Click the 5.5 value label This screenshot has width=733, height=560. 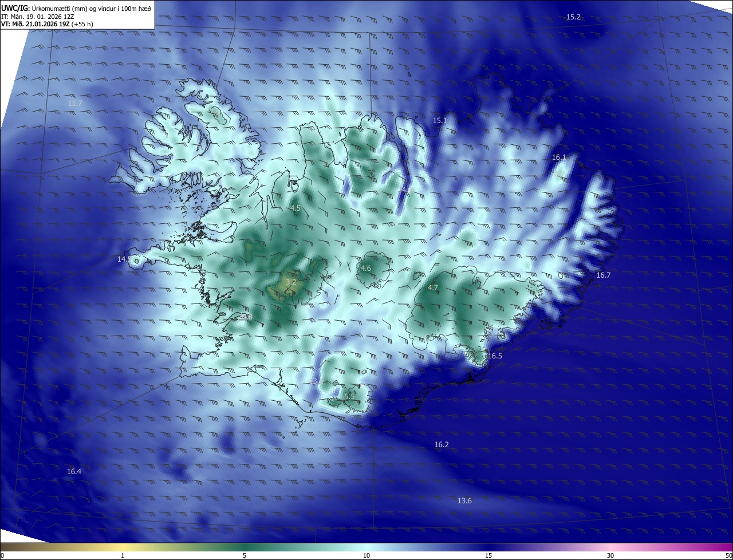coord(349,396)
